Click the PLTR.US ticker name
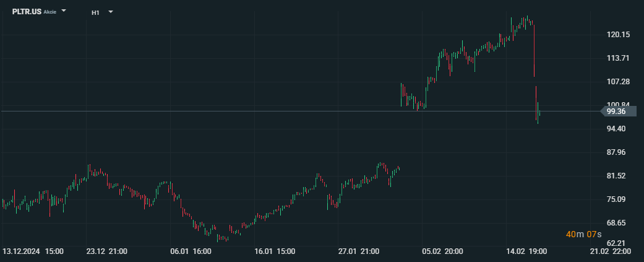This screenshot has height=262, width=644. [x=27, y=12]
